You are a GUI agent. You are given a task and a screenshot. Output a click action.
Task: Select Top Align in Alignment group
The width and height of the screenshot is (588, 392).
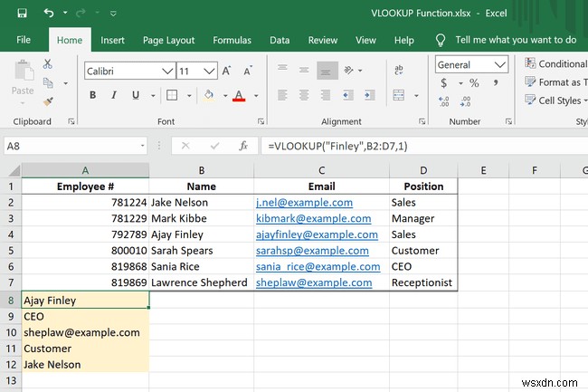pyautogui.click(x=282, y=69)
